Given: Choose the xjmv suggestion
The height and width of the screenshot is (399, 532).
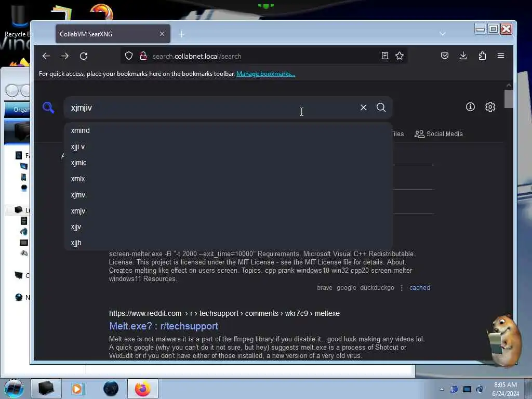Looking at the screenshot, I should click(x=229, y=195).
